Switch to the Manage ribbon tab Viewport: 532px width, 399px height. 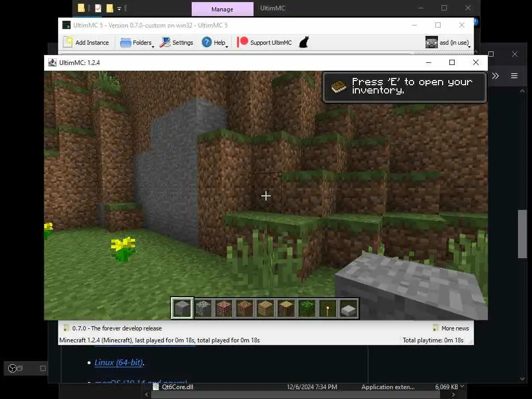click(222, 9)
